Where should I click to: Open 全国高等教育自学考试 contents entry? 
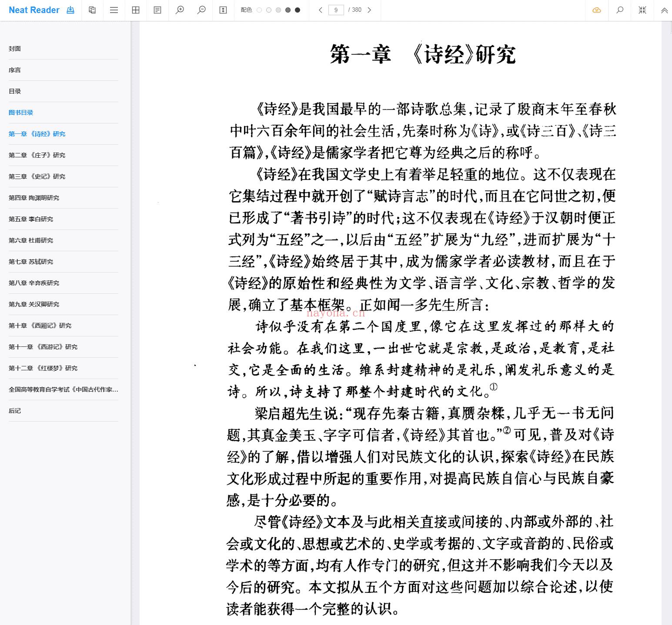[64, 389]
